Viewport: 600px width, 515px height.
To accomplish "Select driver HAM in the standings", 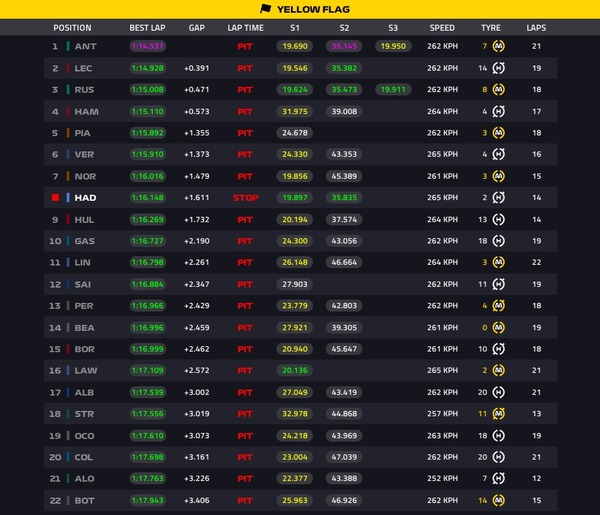I will coord(86,111).
